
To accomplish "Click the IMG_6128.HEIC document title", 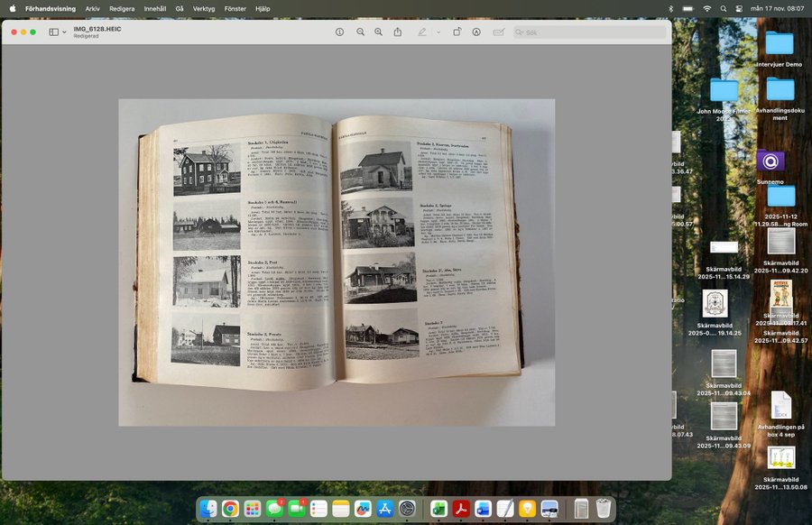I will tap(97, 28).
